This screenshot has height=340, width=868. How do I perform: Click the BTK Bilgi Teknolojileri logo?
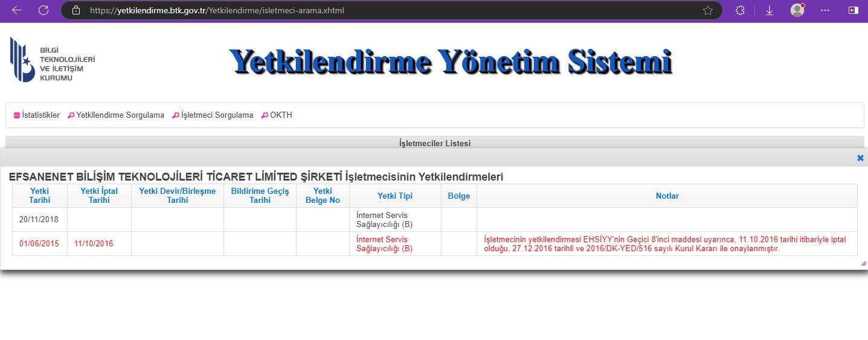point(53,60)
